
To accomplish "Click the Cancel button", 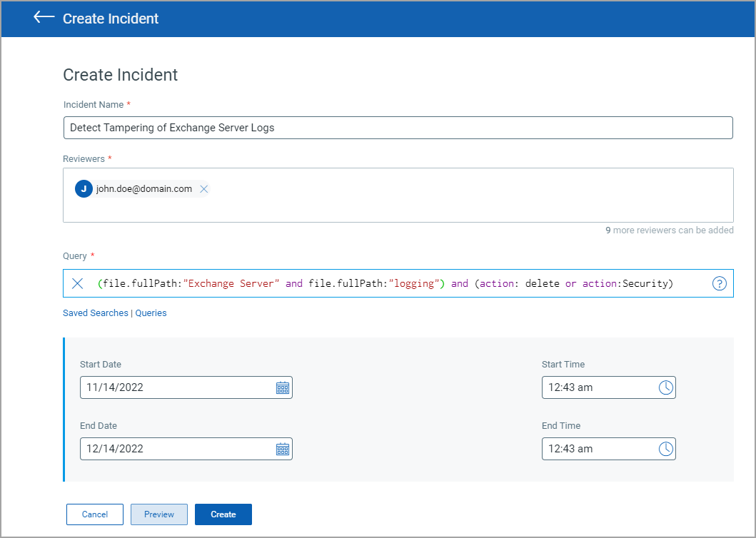I will [95, 514].
